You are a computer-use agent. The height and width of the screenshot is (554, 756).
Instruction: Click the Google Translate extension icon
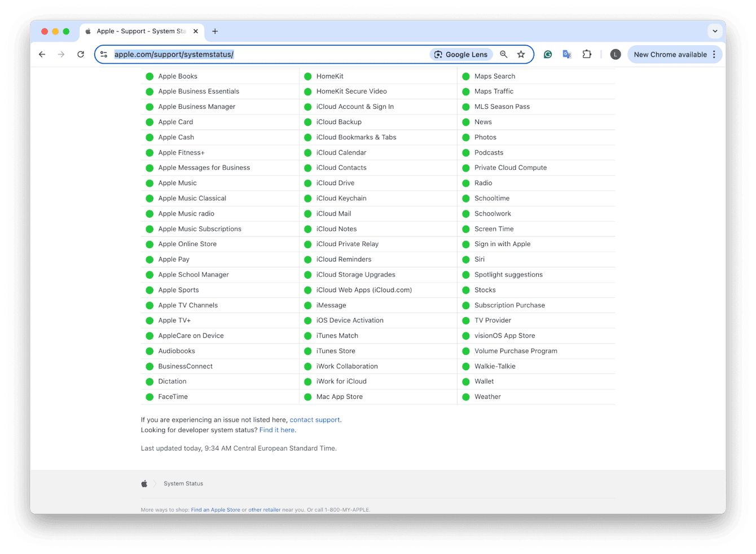(566, 54)
